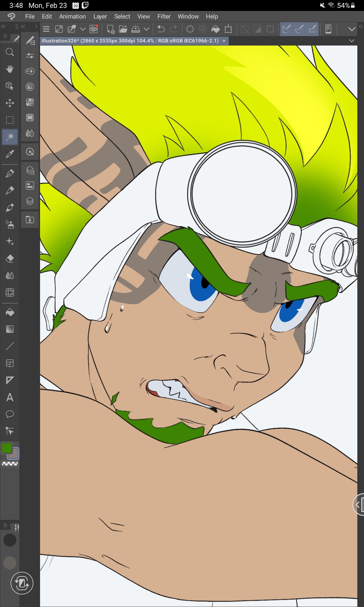Open the Layer palette icon
This screenshot has width=364, height=607.
30,201
